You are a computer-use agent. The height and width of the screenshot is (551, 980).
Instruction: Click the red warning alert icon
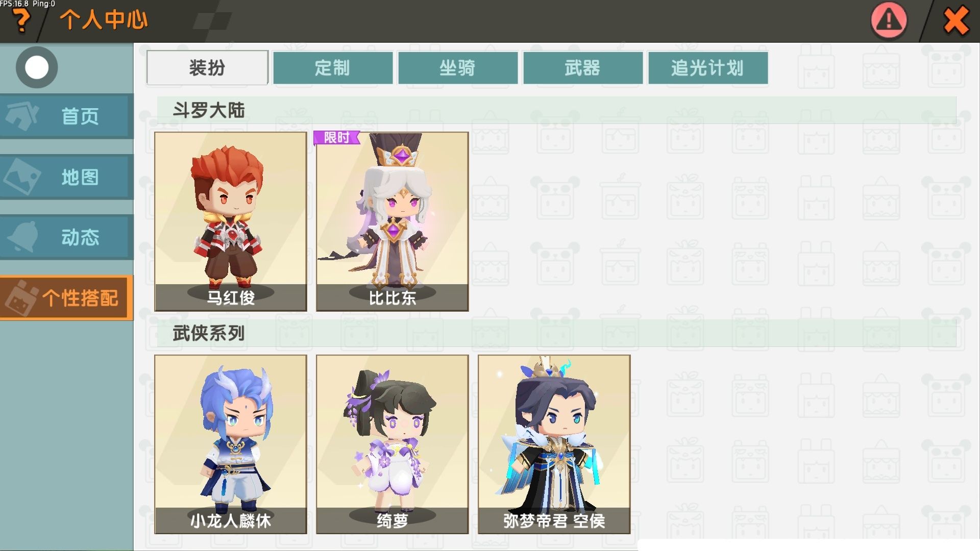889,20
